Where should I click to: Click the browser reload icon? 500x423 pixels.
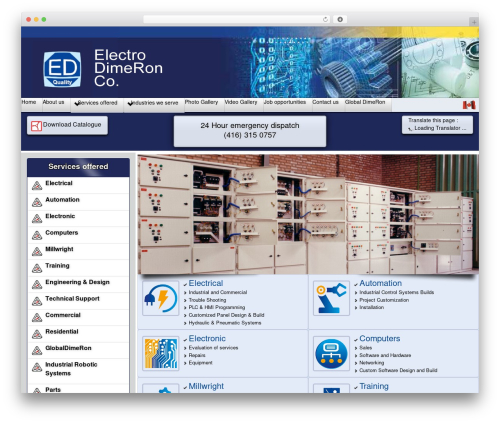point(325,20)
